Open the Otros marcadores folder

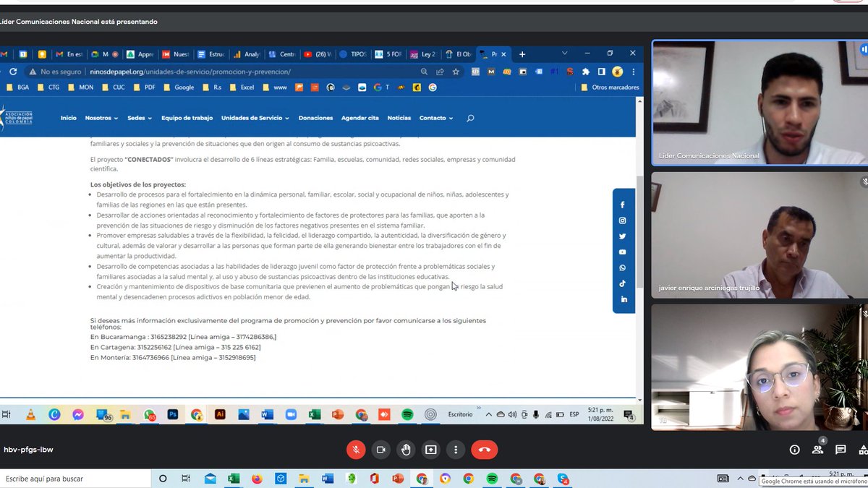[x=610, y=87]
